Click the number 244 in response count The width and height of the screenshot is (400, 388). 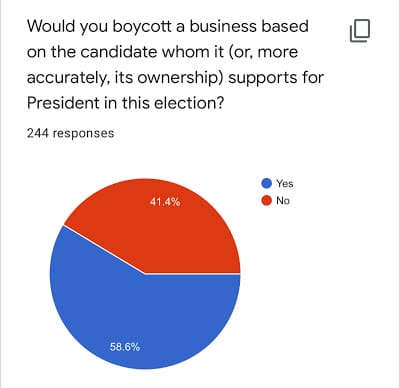point(38,133)
